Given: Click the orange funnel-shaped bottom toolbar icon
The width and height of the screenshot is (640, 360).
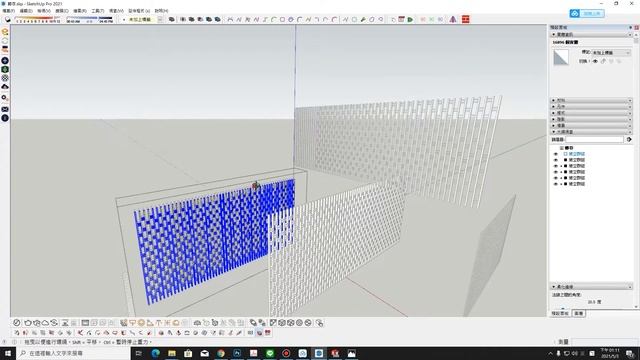Looking at the screenshot, I should tap(132, 323).
